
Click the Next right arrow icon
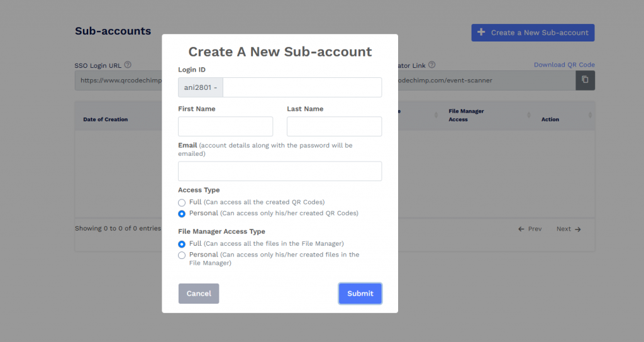click(578, 229)
